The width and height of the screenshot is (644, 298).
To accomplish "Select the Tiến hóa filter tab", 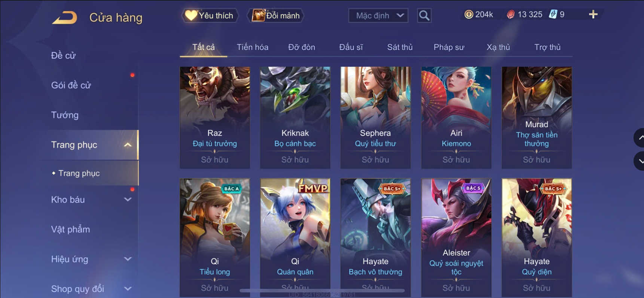I will coord(252,47).
